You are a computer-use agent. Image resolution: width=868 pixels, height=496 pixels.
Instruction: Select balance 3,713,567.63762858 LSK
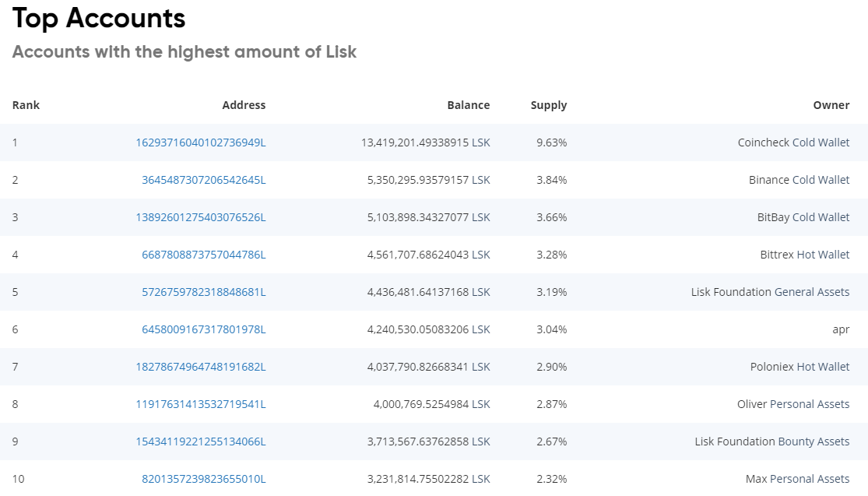tap(428, 441)
